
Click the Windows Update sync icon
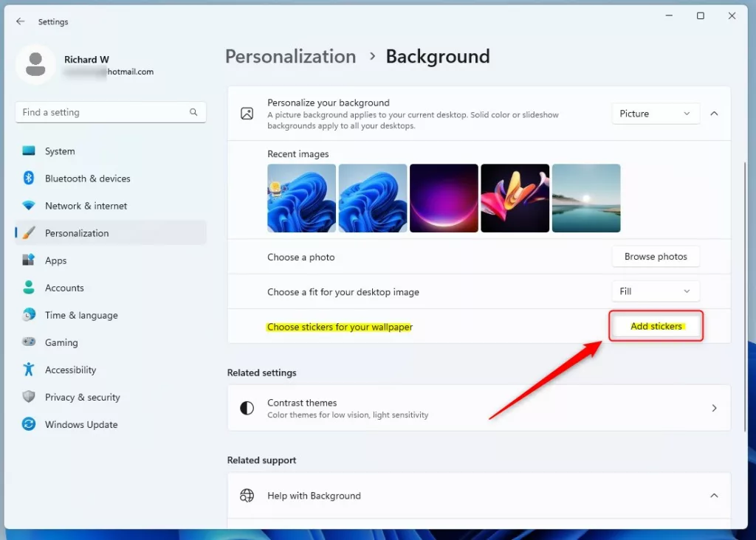pos(29,424)
